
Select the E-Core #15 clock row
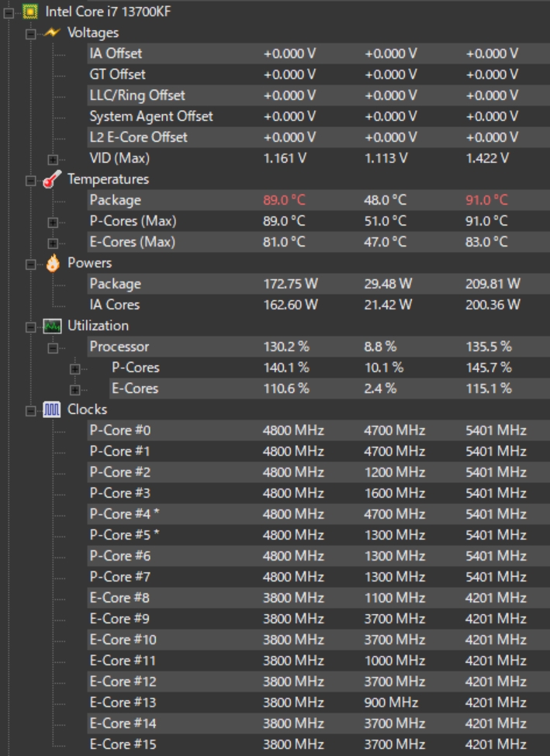point(318,744)
